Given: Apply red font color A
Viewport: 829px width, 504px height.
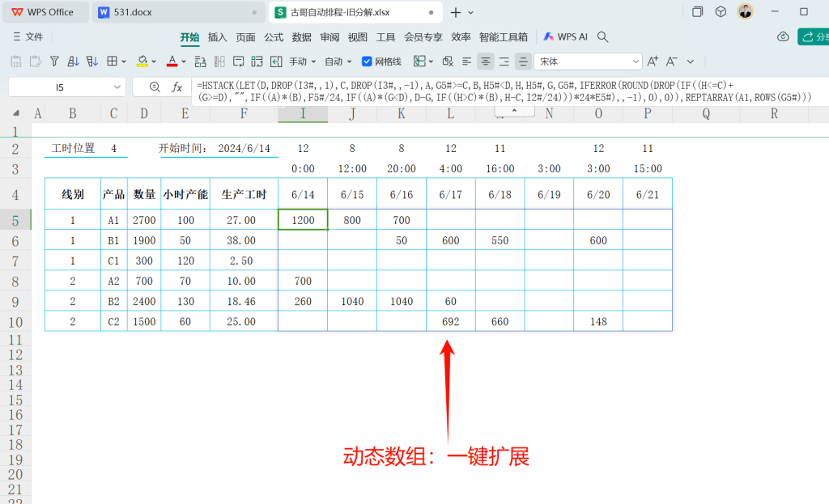Looking at the screenshot, I should (x=172, y=61).
